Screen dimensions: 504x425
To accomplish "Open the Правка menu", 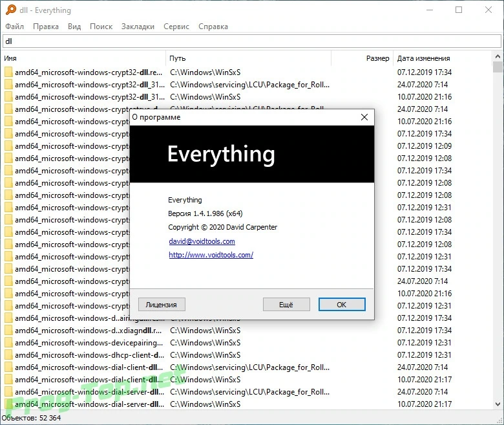I will (x=46, y=27).
